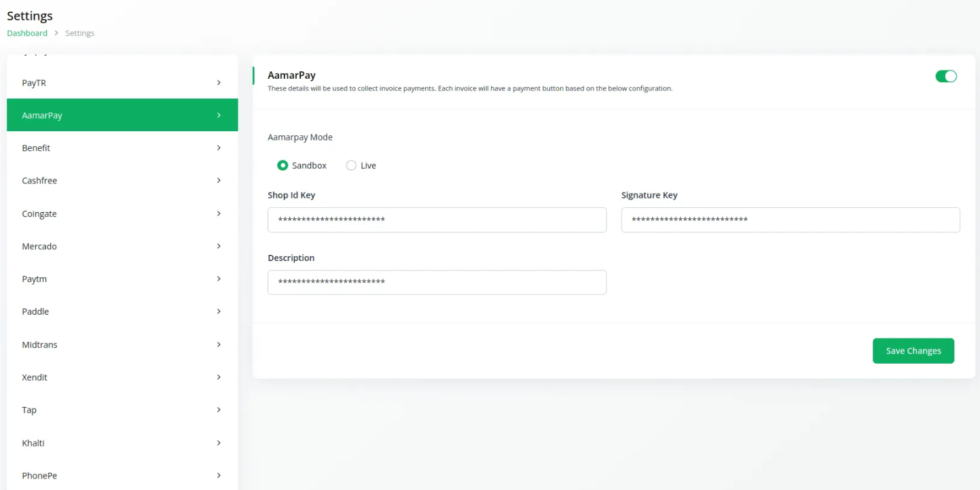Open the Paytm settings menu item
Image resolution: width=980 pixels, height=490 pixels.
[x=122, y=279]
